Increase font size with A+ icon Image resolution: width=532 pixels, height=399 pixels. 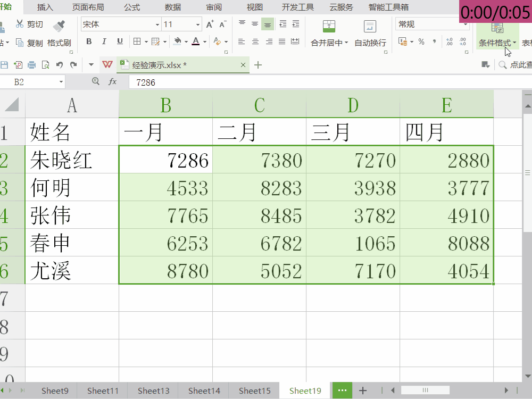[x=210, y=24]
